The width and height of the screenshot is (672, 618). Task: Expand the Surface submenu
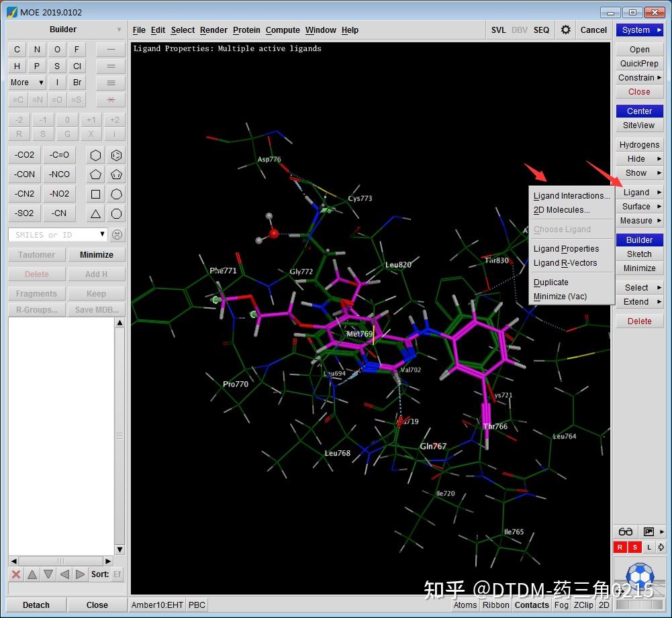(639, 207)
